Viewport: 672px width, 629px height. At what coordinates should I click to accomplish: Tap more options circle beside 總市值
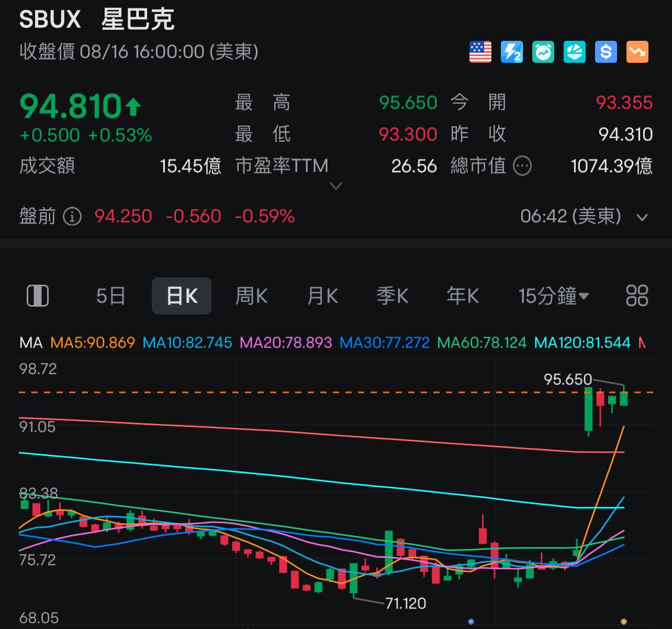[x=522, y=166]
